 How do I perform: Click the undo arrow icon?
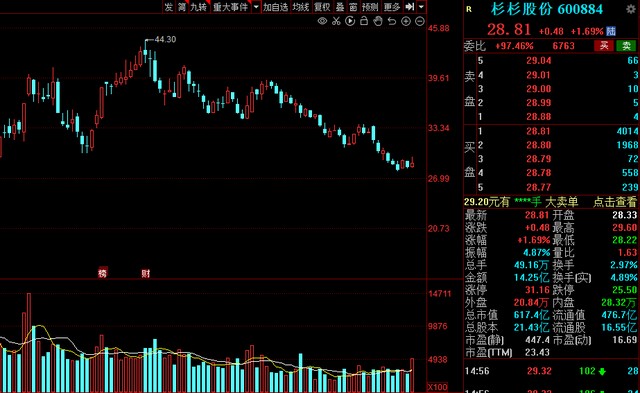[x=392, y=21]
